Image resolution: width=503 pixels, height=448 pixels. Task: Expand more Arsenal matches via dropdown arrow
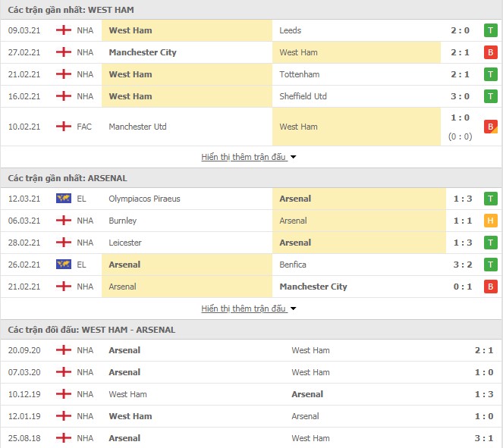coord(293,309)
